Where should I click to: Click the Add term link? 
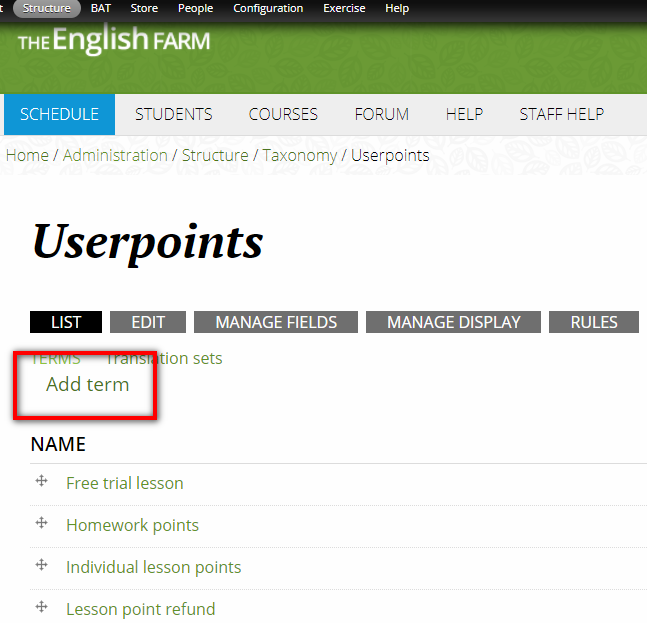[x=88, y=384]
